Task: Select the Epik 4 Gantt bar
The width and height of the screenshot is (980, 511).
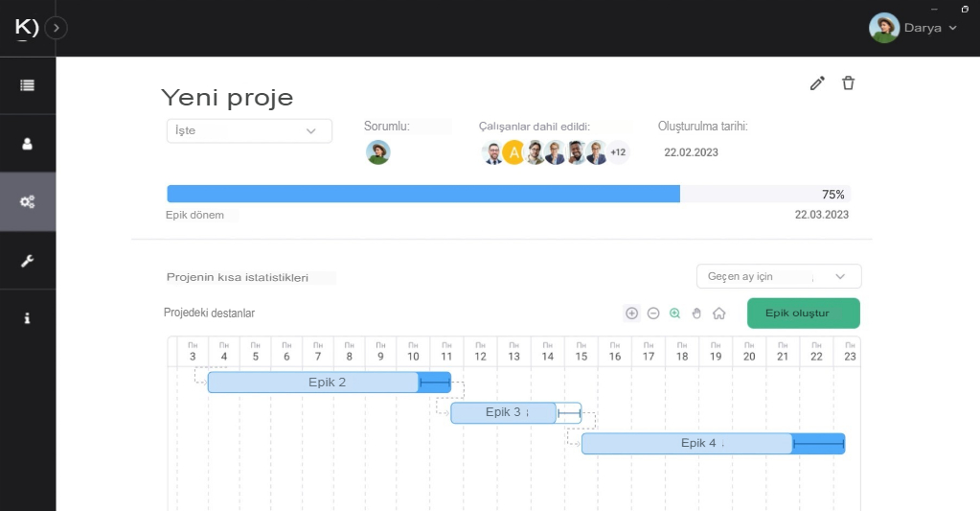Action: [x=713, y=444]
